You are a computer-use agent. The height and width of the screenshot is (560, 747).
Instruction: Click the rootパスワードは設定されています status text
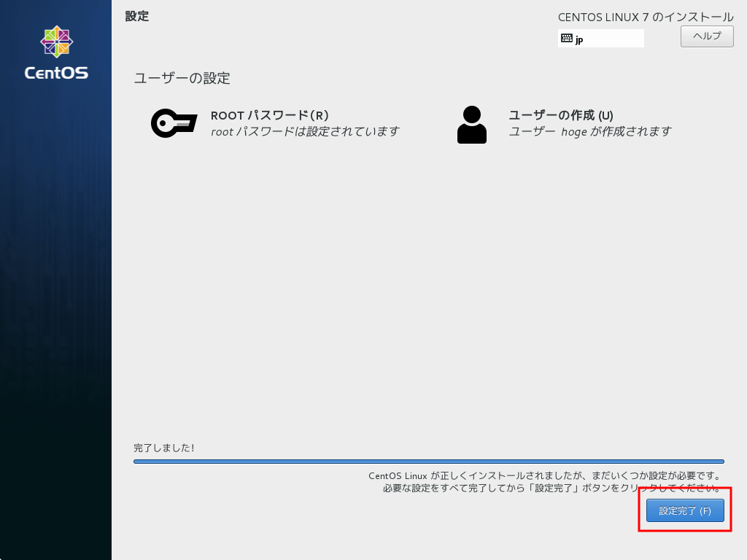(305, 131)
